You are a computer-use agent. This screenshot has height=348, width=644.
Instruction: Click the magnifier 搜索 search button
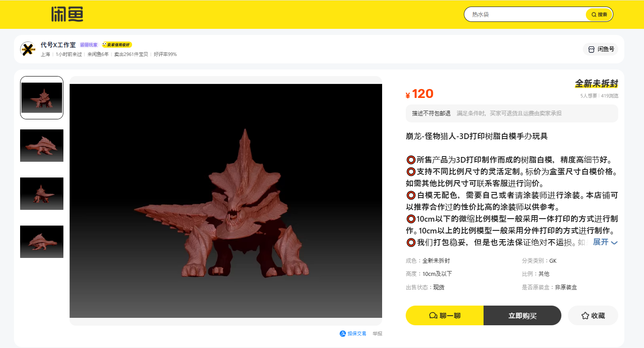[x=599, y=14]
